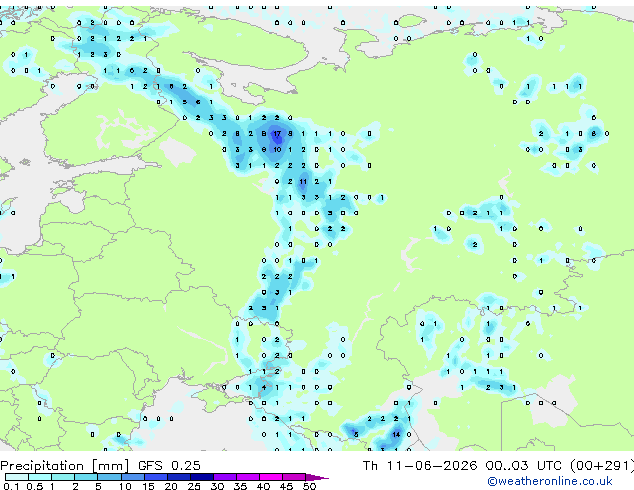This screenshot has width=634, height=490.
Task: Click the 'Precipitation [mm]' title text
Action: [65, 466]
